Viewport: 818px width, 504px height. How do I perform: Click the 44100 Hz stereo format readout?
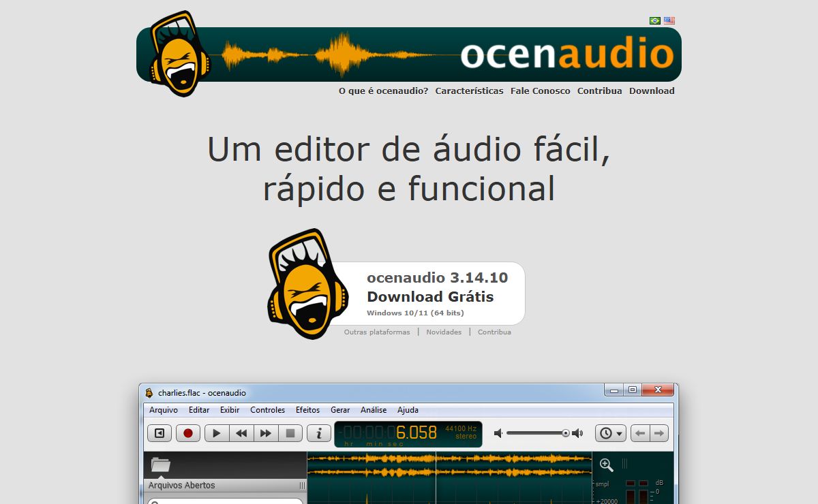[461, 432]
